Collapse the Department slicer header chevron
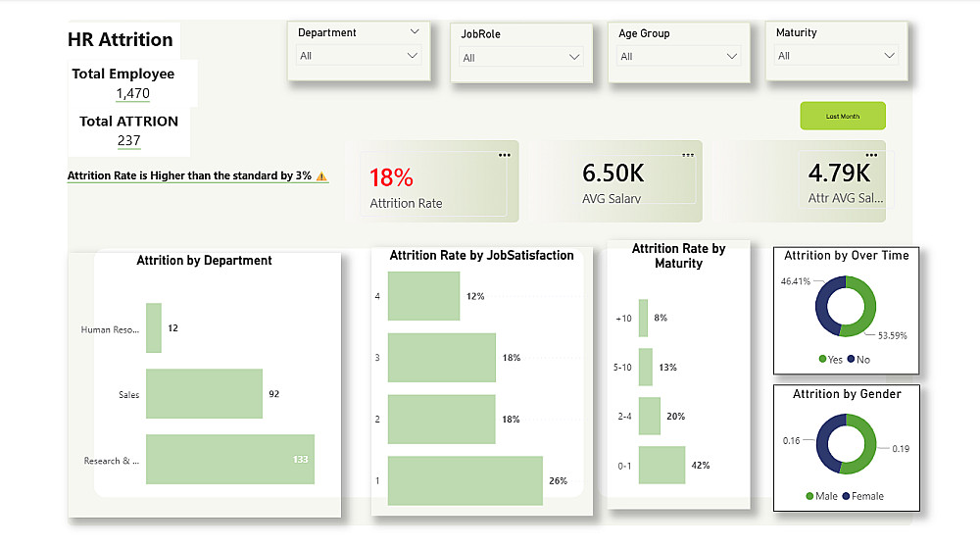The image size is (980, 547). 415,32
